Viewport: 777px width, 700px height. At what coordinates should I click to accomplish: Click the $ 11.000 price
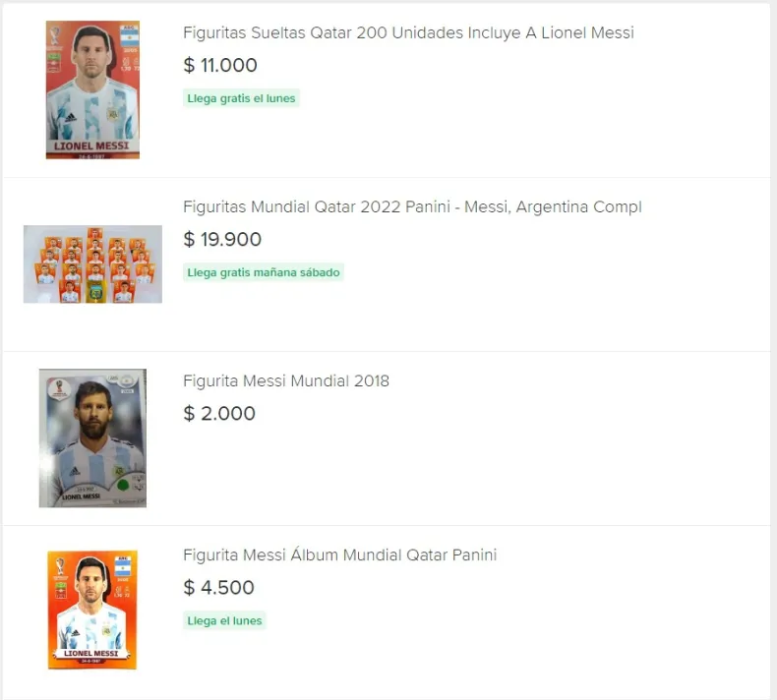click(x=220, y=66)
